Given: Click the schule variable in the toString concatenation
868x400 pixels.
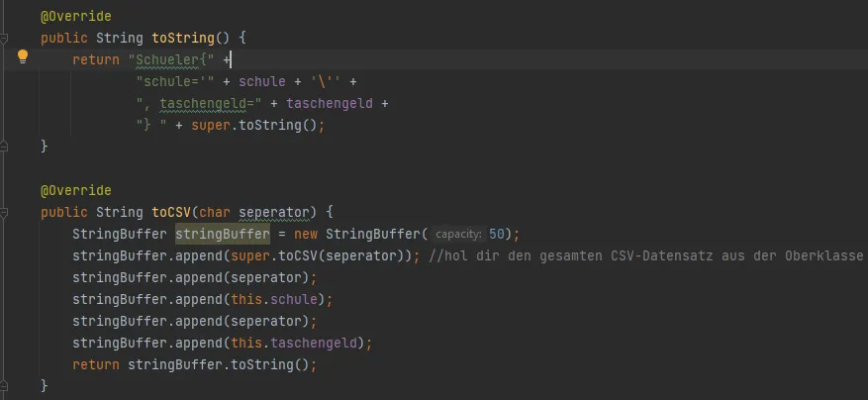Looking at the screenshot, I should (x=262, y=81).
